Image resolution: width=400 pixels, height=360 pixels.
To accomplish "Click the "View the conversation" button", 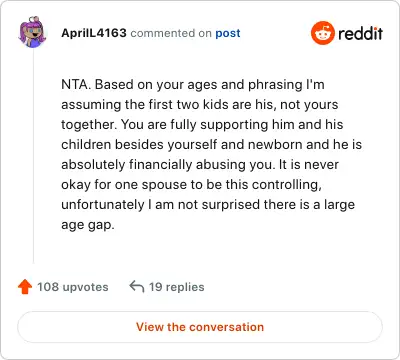I will click(x=200, y=327).
